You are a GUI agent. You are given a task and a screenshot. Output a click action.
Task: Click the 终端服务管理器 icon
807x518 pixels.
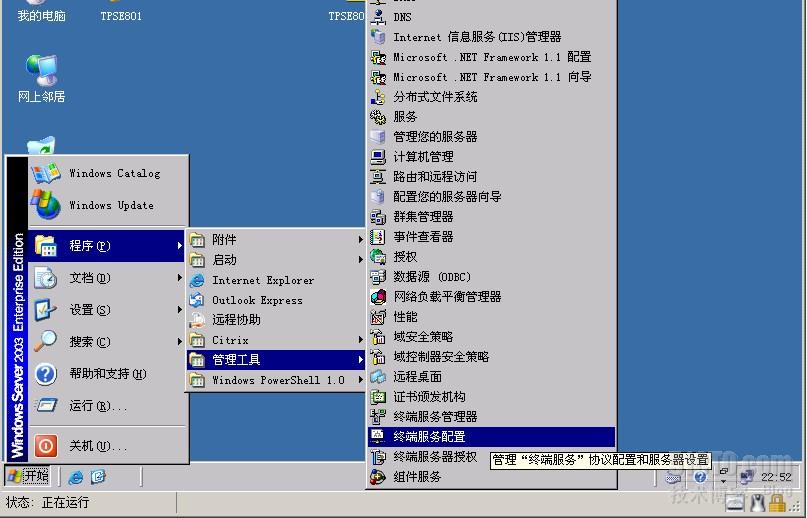point(378,417)
